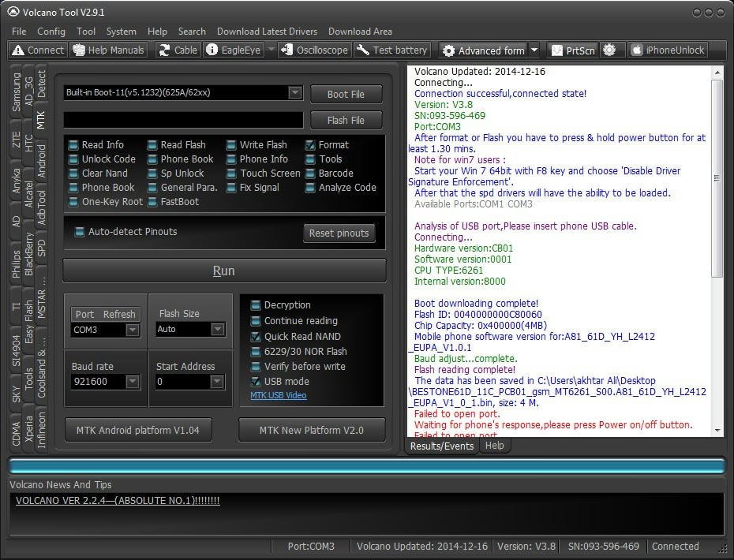This screenshot has width=734, height=560.
Task: Check the One-Key Root option
Action: tap(73, 202)
